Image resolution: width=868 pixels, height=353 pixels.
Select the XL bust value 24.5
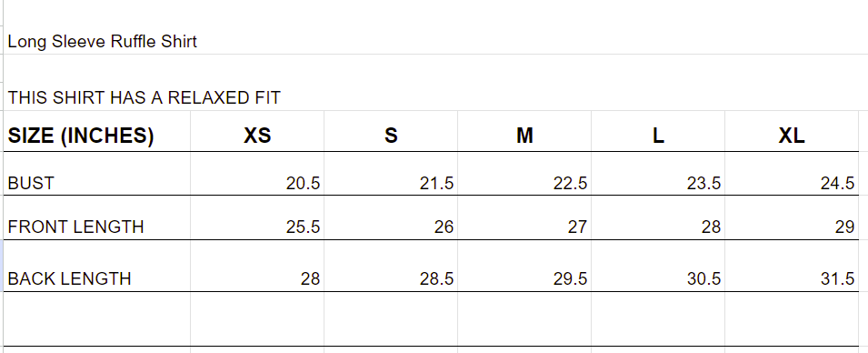click(x=792, y=174)
